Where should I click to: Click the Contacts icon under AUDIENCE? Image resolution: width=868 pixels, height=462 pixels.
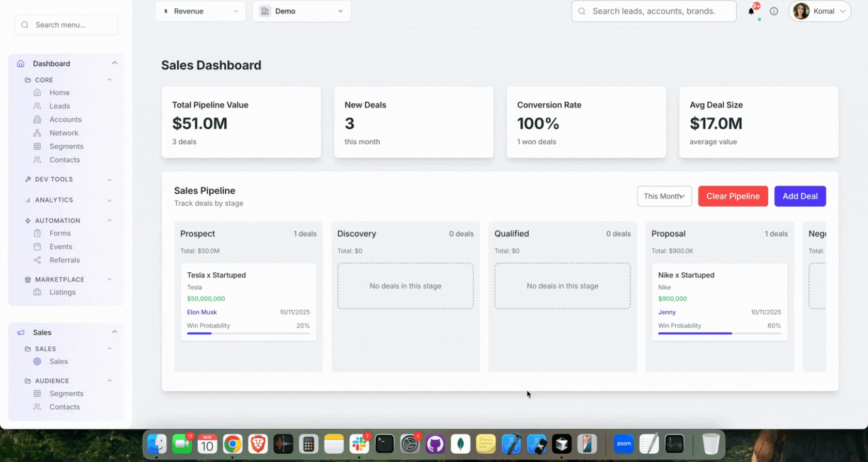click(37, 407)
